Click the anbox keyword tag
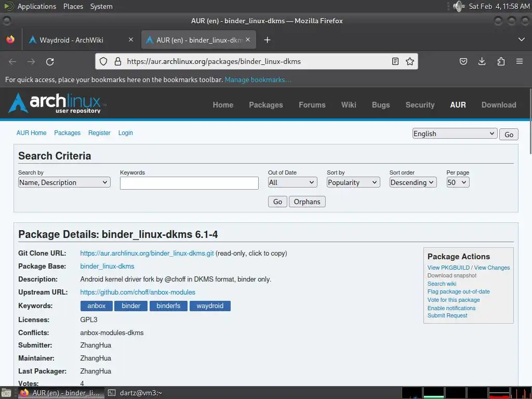The width and height of the screenshot is (532, 399). (96, 305)
